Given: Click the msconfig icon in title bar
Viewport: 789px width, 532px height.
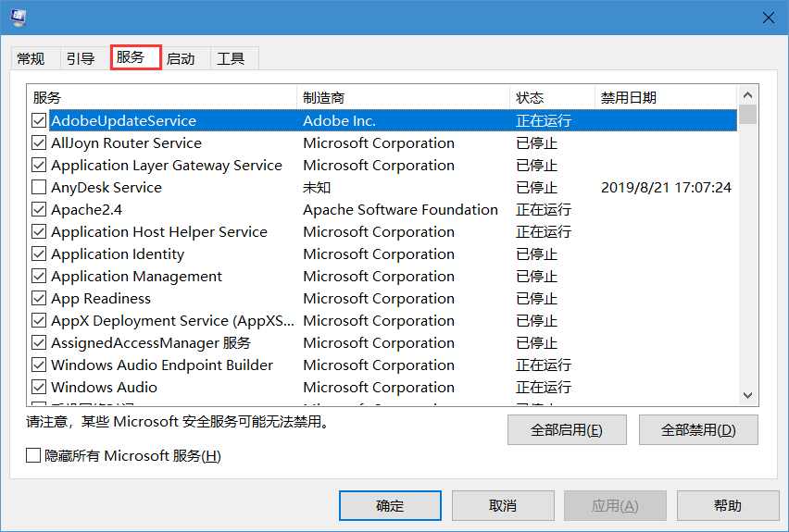Looking at the screenshot, I should 19,18.
